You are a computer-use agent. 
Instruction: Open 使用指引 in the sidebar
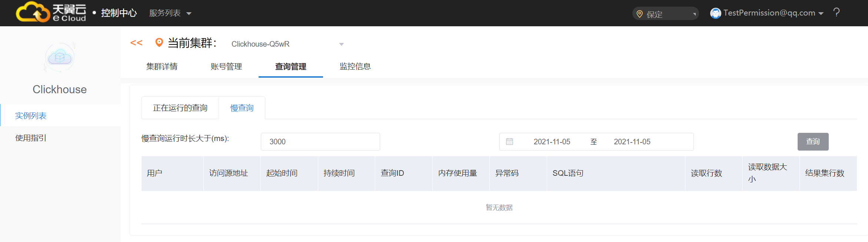pyautogui.click(x=31, y=138)
